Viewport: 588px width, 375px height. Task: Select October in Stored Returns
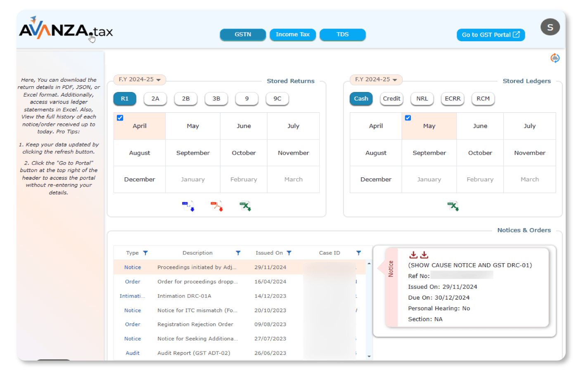click(x=244, y=153)
